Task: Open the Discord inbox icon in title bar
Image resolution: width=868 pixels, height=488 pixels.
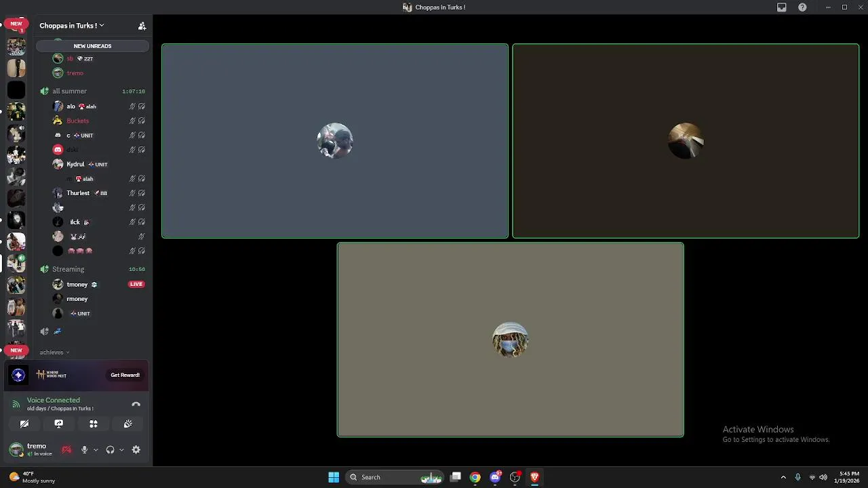Action: 782,7
